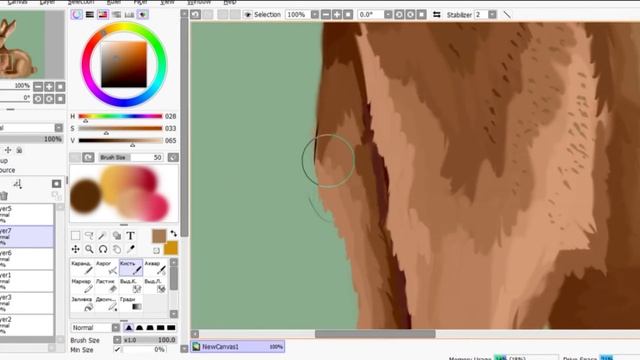The image size is (640, 360).
Task: Click the saturation S slider
Action: [x=120, y=128]
